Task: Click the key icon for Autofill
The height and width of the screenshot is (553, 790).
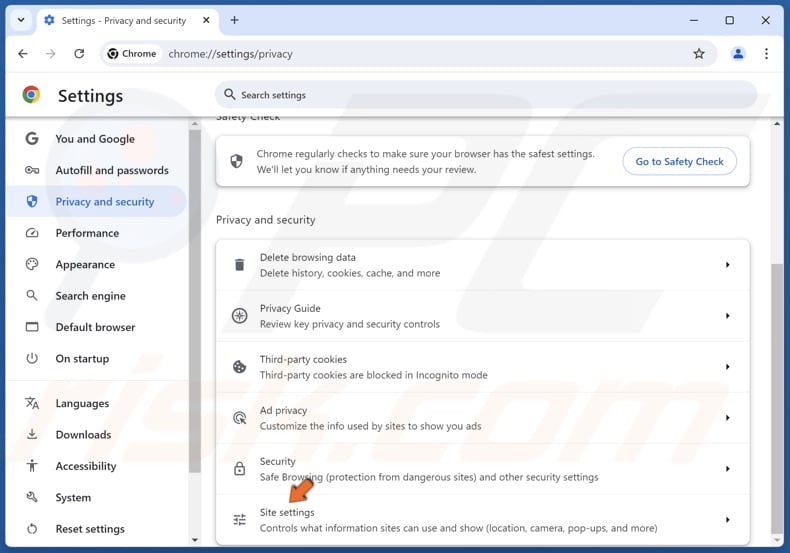Action: pyautogui.click(x=32, y=170)
